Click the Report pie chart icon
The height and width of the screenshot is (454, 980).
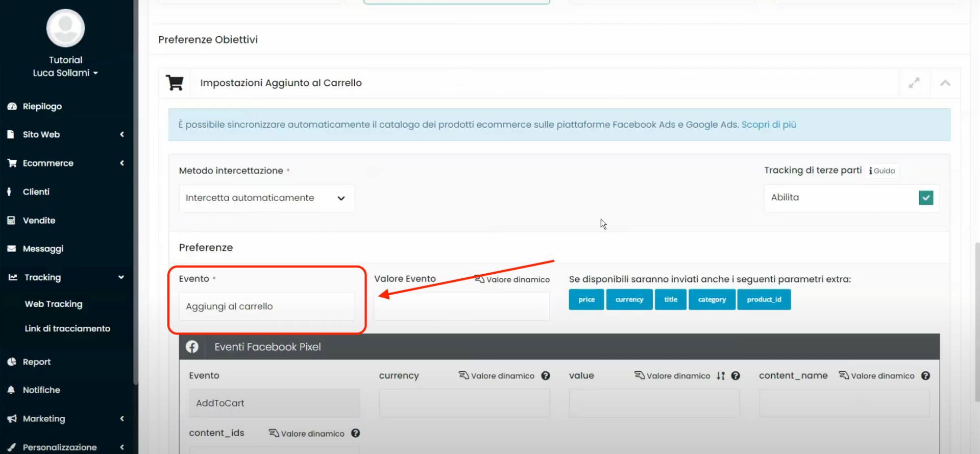click(12, 362)
